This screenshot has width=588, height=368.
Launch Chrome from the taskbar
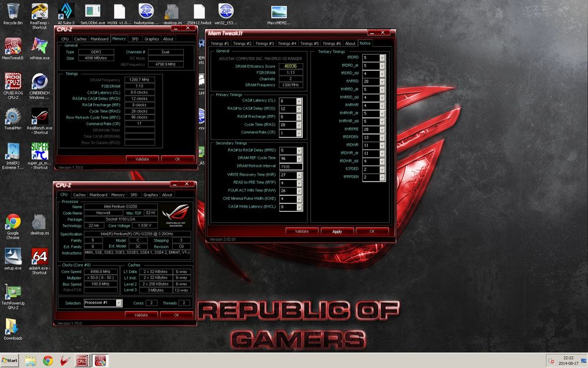click(48, 361)
